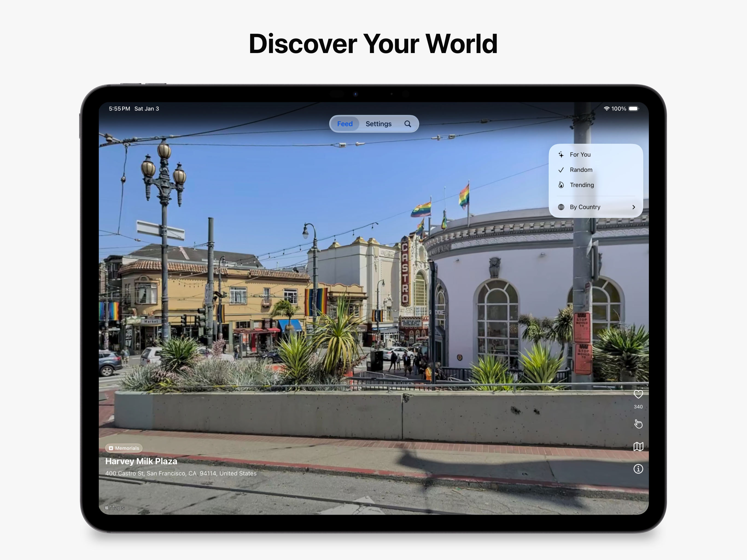Open the By Country menu entry
This screenshot has width=747, height=560.
coord(585,207)
